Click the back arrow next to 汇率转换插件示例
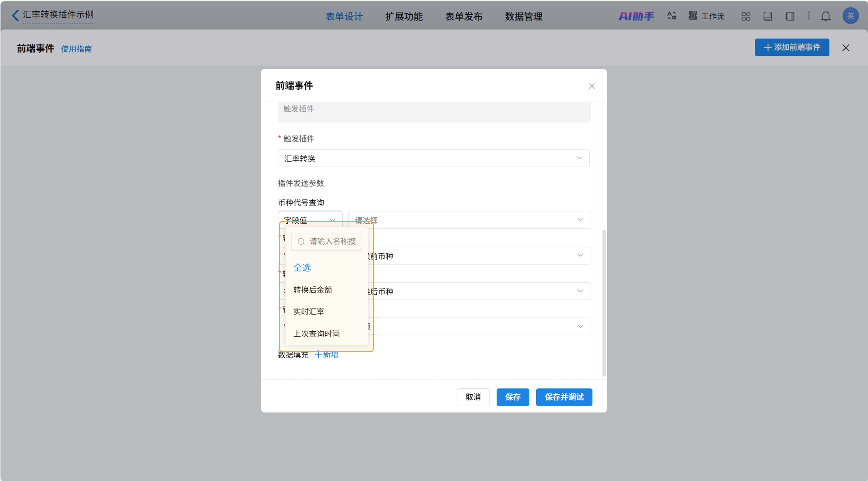868x481 pixels. (15, 16)
